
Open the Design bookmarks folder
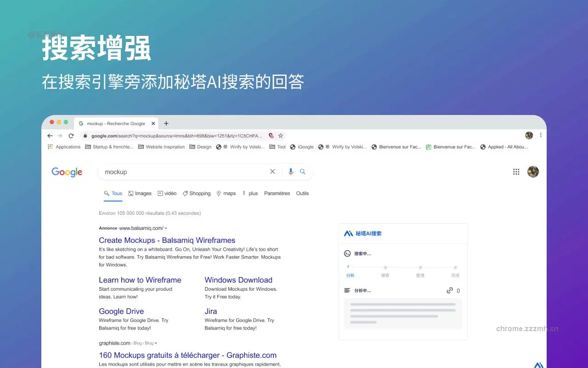(200, 146)
